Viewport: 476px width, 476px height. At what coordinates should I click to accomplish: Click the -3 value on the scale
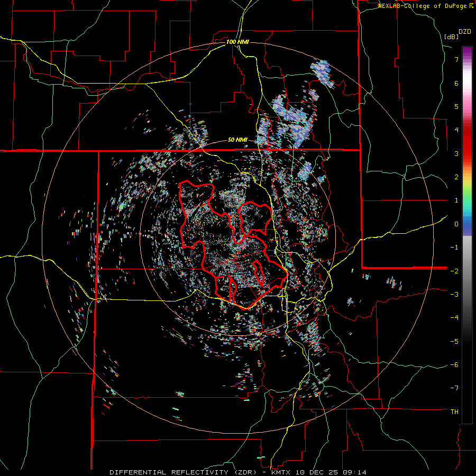click(454, 295)
